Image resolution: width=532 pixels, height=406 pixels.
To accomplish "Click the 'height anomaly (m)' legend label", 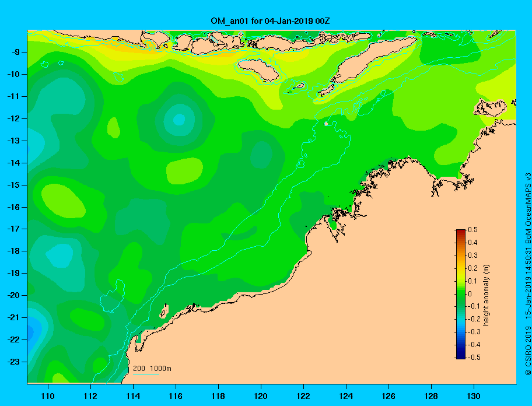I will pyautogui.click(x=487, y=295).
